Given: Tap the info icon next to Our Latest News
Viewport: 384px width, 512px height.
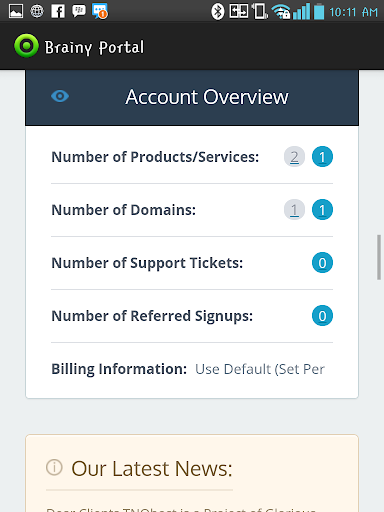Looking at the screenshot, I should pos(54,467).
